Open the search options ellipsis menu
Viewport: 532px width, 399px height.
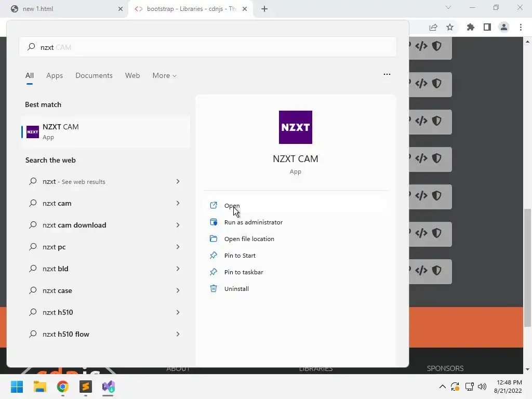387,74
